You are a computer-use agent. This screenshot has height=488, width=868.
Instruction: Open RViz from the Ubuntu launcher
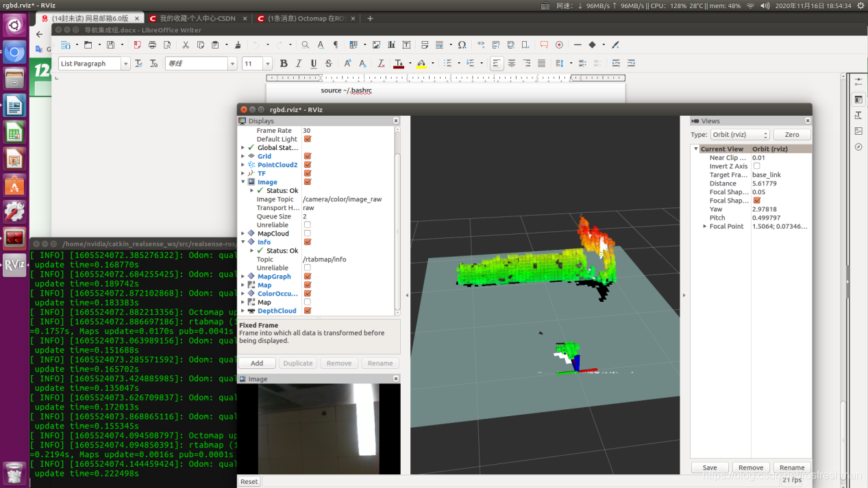[14, 265]
